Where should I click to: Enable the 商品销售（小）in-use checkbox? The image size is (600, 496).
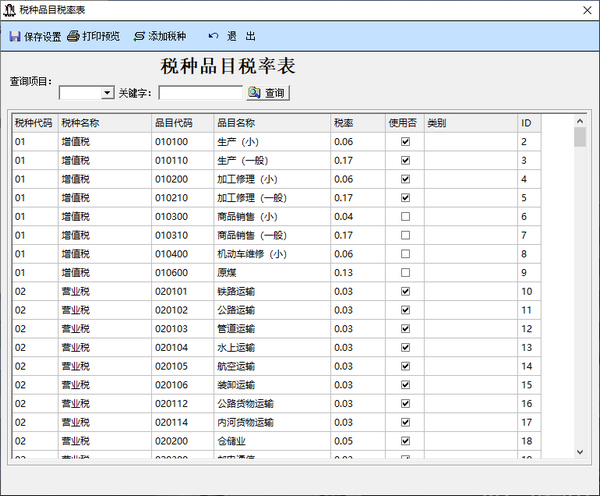405,217
